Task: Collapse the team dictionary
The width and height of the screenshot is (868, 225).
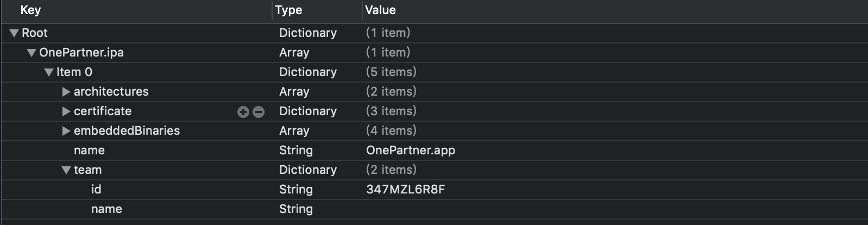Action: tap(66, 170)
